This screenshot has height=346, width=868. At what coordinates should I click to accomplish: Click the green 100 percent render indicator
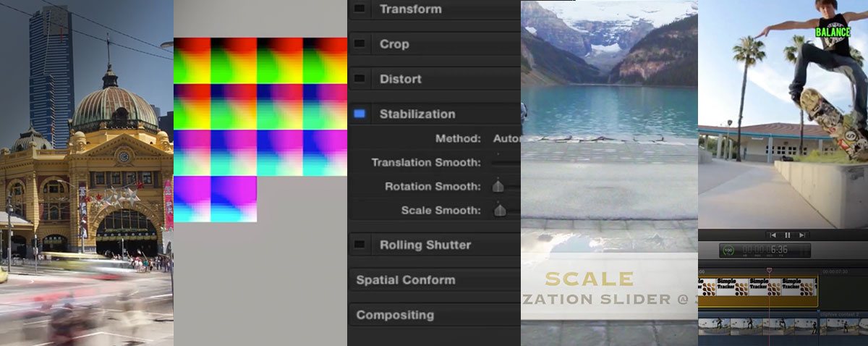tap(727, 250)
